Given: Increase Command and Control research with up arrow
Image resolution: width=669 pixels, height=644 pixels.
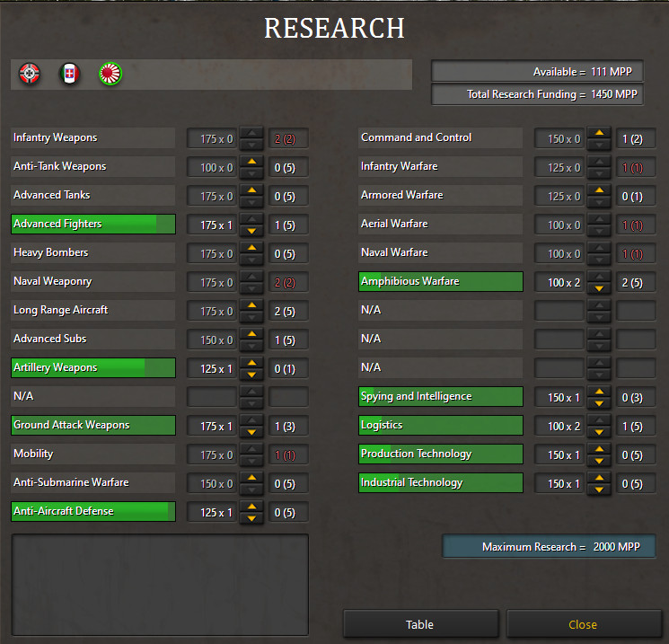Looking at the screenshot, I should pos(599,133).
